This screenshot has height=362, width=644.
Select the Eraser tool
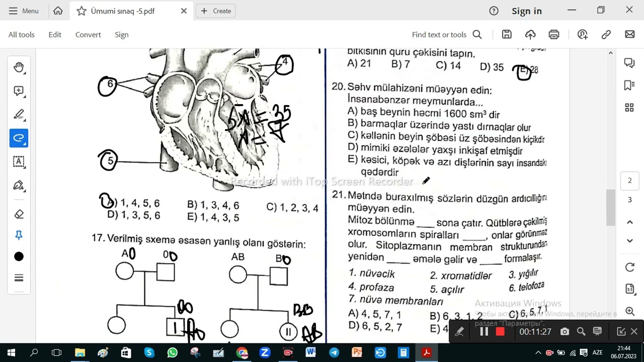[19, 214]
